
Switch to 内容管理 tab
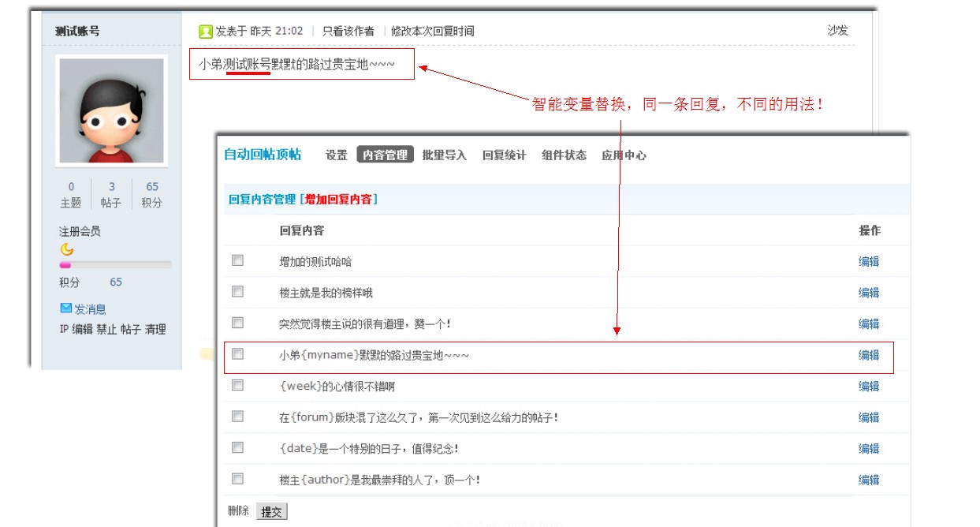click(x=386, y=155)
